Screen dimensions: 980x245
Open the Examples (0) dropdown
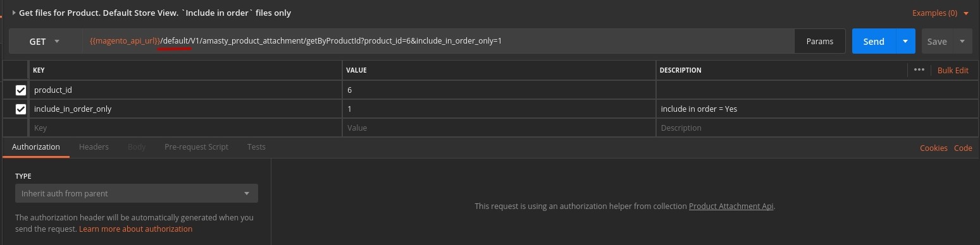tap(940, 13)
